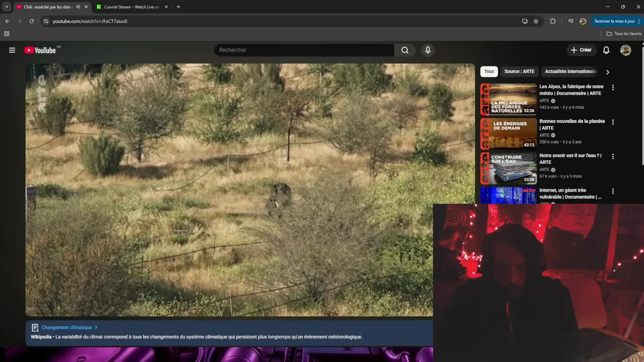Click Terminer la mise à jour button
Screen dimensions: 644x362
pos(614,21)
